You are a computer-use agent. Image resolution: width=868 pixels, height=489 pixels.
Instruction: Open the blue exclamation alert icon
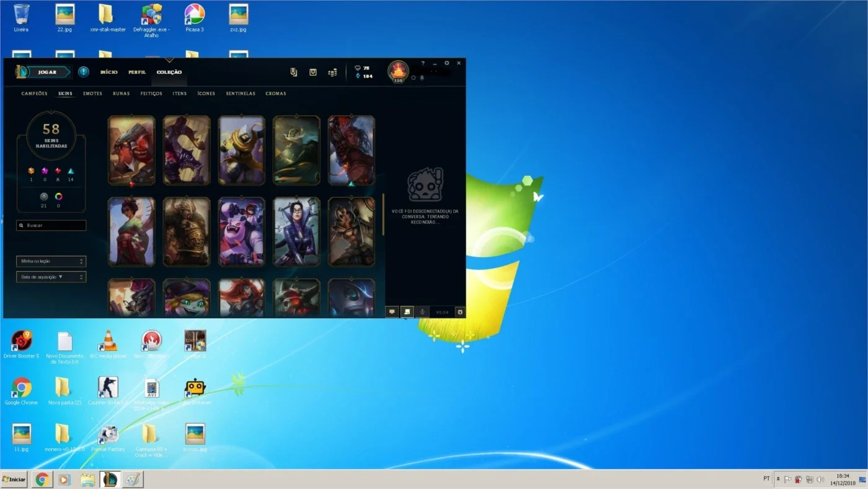click(x=84, y=72)
